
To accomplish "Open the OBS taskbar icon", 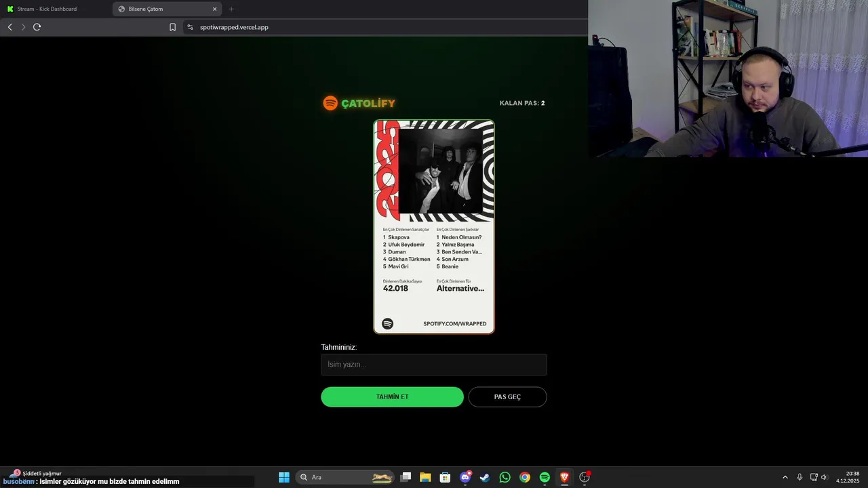I will [x=585, y=477].
